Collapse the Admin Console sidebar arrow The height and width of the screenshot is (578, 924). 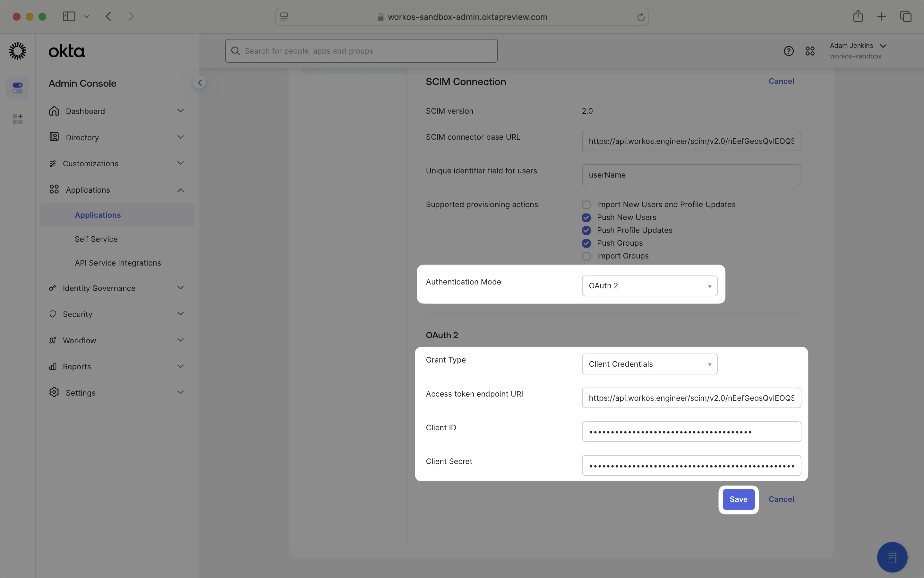coord(200,83)
